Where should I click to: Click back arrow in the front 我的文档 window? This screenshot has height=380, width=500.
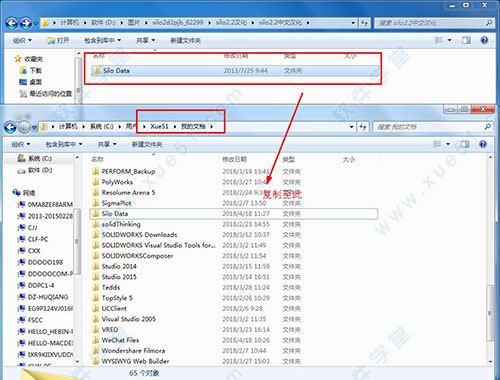tap(10, 127)
